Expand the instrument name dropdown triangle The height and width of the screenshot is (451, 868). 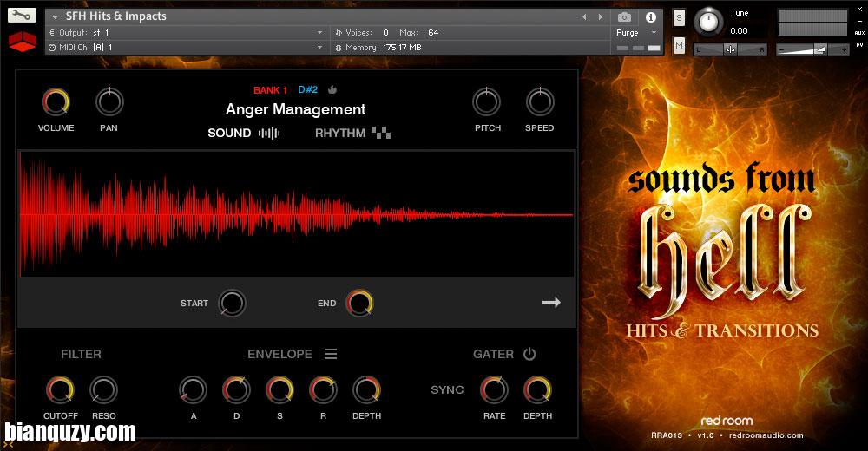[56, 16]
